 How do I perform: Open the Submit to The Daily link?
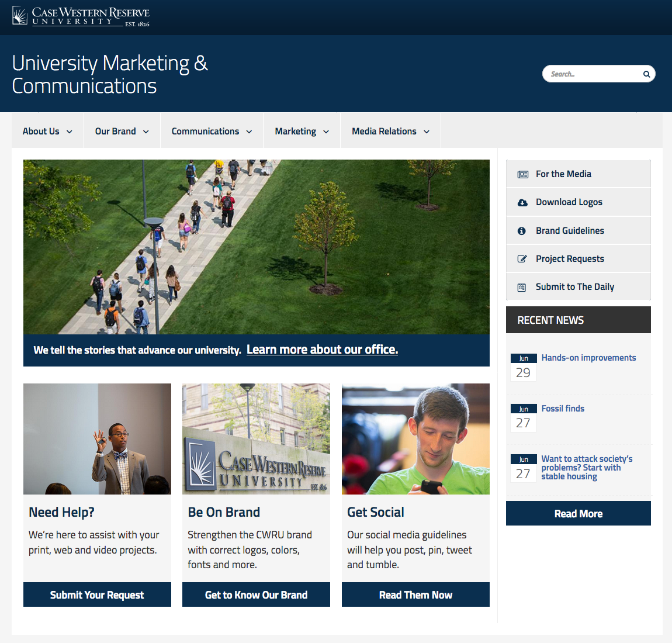pyautogui.click(x=578, y=287)
